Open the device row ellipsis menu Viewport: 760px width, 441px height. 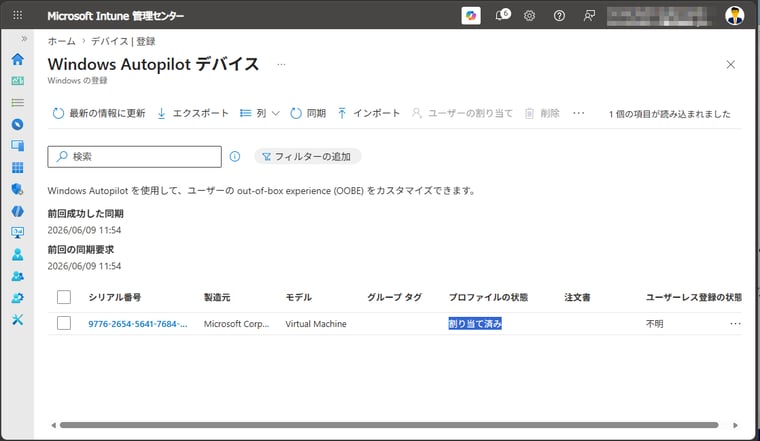click(x=735, y=324)
